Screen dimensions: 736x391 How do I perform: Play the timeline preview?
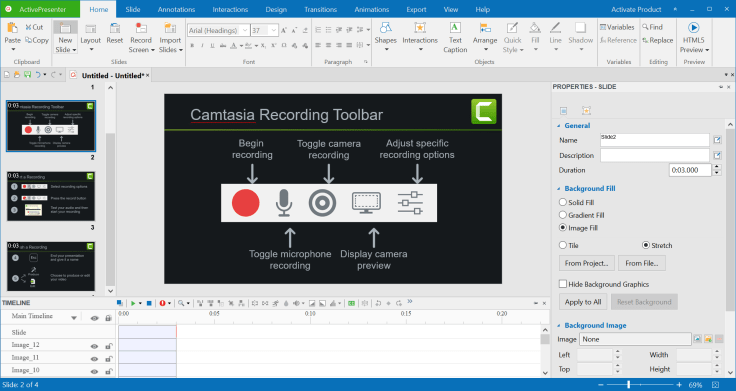(x=133, y=303)
